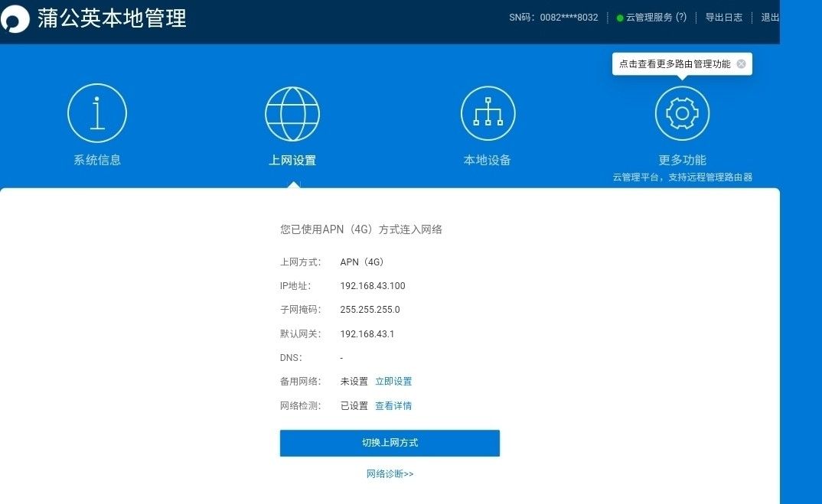822x504 pixels.
Task: Click the Oray dandelion logo icon
Action: pos(15,18)
